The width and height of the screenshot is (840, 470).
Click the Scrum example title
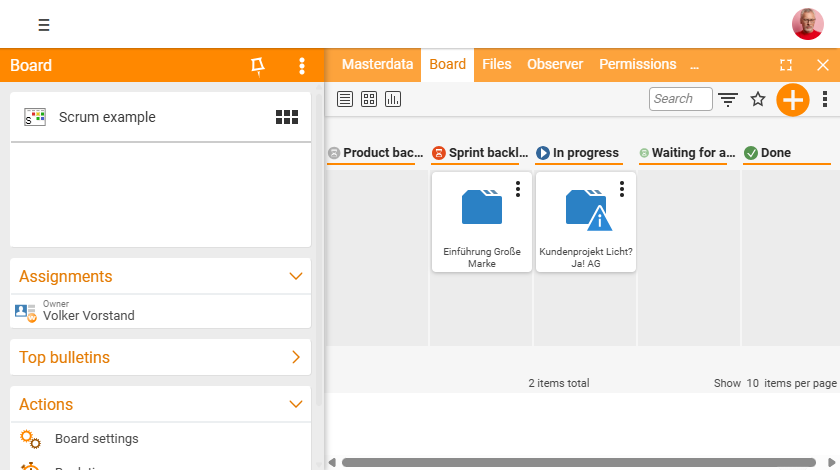[x=107, y=117]
